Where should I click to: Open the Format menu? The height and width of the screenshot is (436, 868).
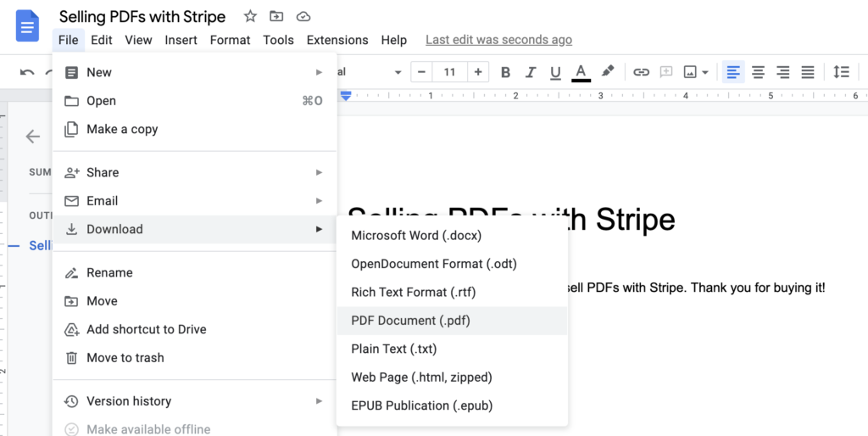(x=231, y=40)
